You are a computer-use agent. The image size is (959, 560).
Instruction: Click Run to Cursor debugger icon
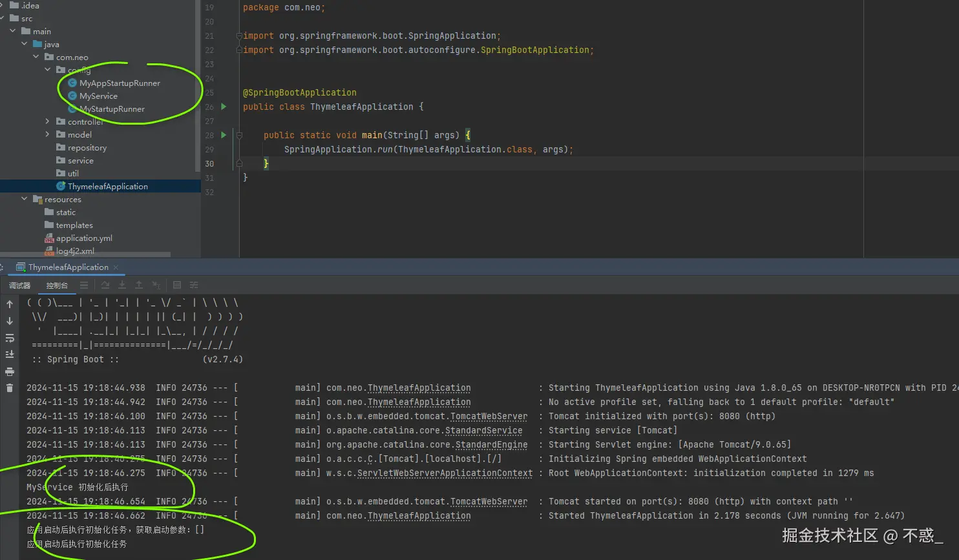pyautogui.click(x=156, y=285)
